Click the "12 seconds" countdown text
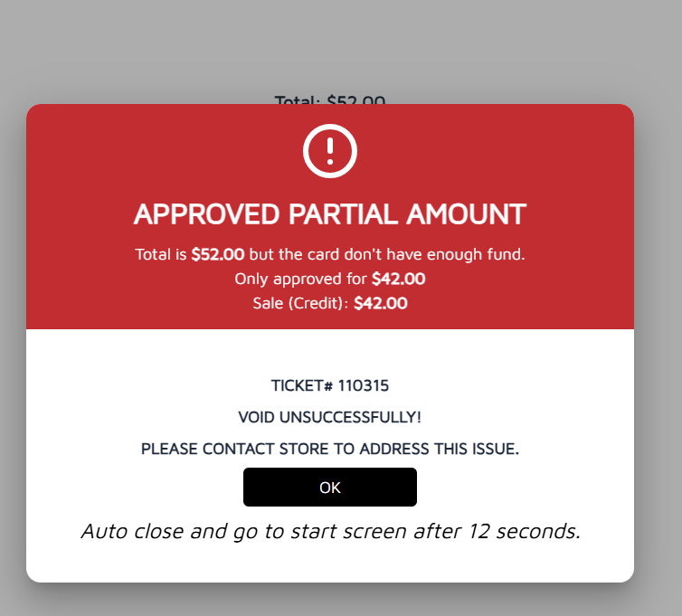The height and width of the screenshot is (616, 682). coord(523,531)
